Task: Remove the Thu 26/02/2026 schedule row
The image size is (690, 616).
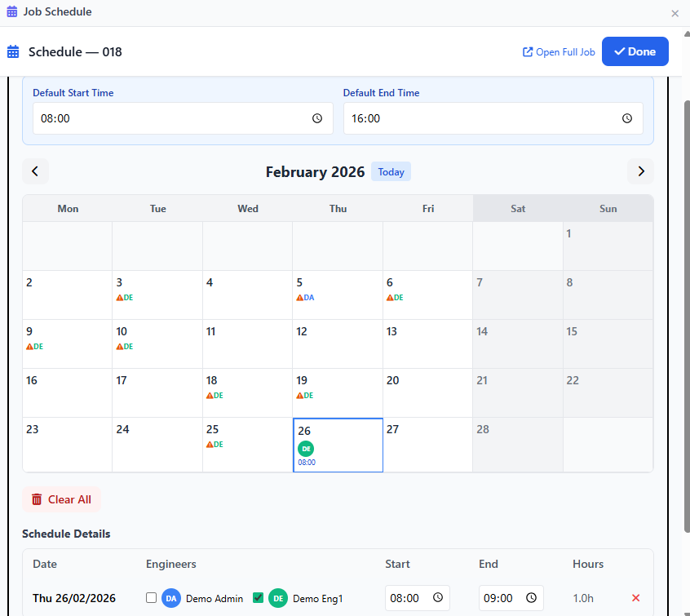Action: (x=635, y=597)
